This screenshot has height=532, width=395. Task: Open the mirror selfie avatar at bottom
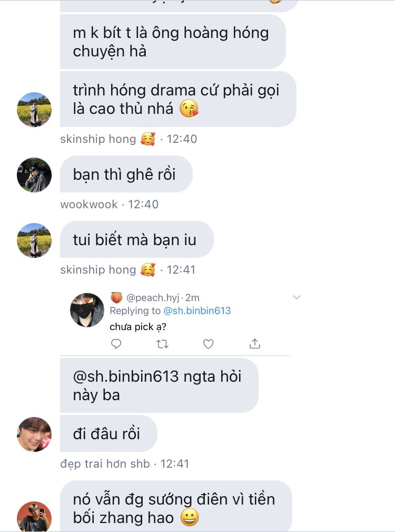pos(34,517)
